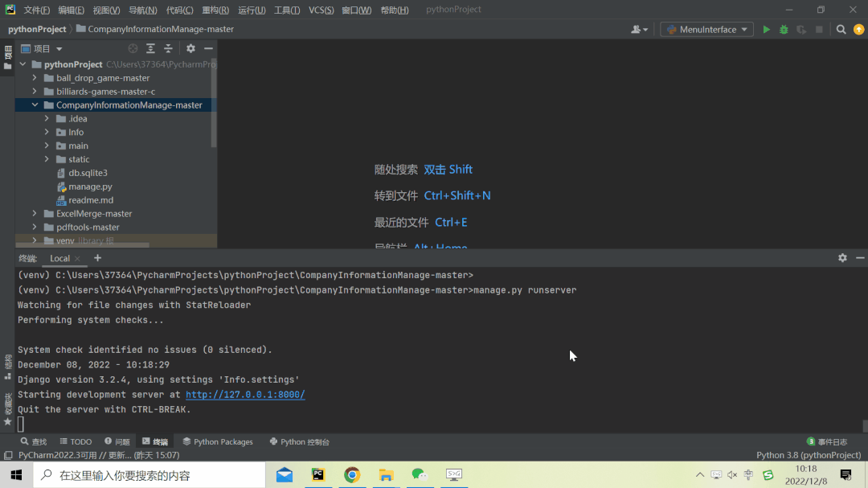
Task: Click the status bar tool window toggle icon
Action: [x=8, y=455]
